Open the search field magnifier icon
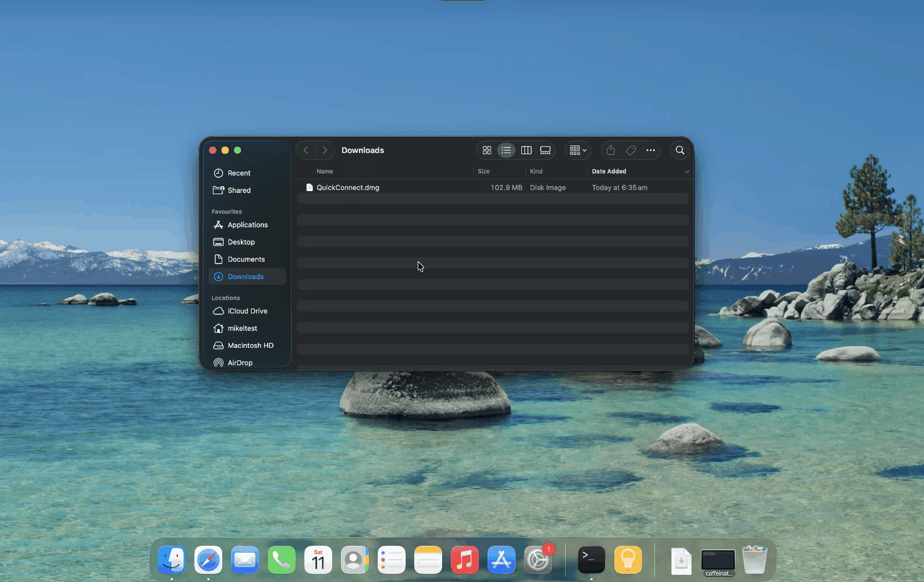Image resolution: width=924 pixels, height=582 pixels. (680, 150)
